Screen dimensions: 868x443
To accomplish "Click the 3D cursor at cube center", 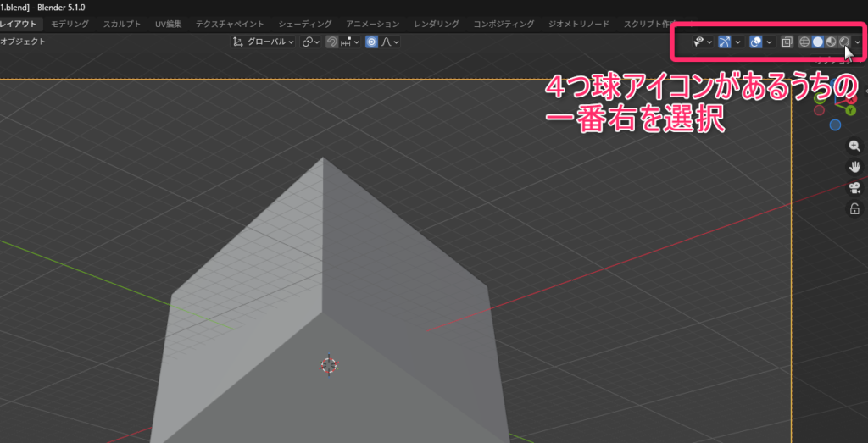I will pyautogui.click(x=329, y=365).
